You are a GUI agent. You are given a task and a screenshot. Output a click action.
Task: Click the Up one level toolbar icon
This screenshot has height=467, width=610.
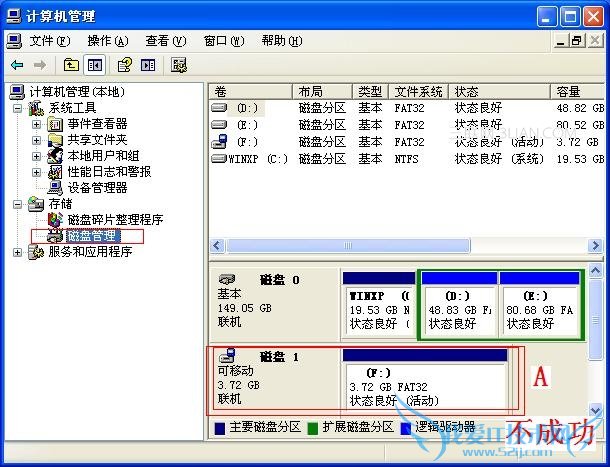71,65
